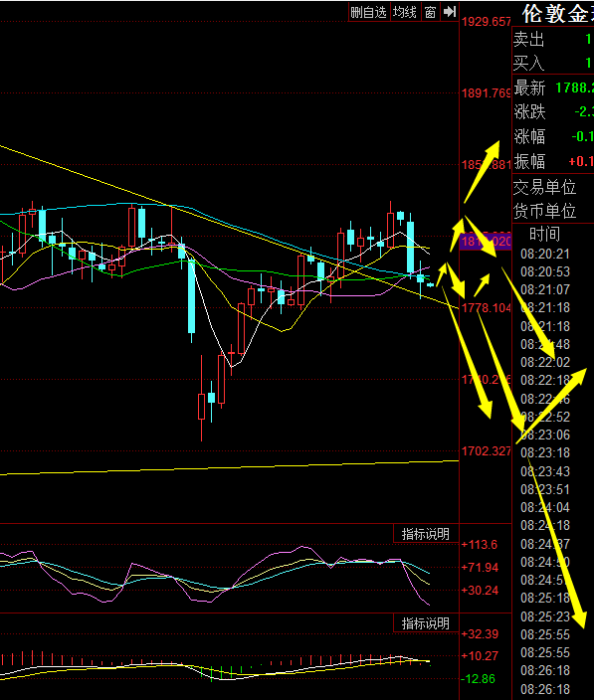Select the 08:20:21 tick entry
Image resolution: width=594 pixels, height=700 pixels.
click(545, 254)
